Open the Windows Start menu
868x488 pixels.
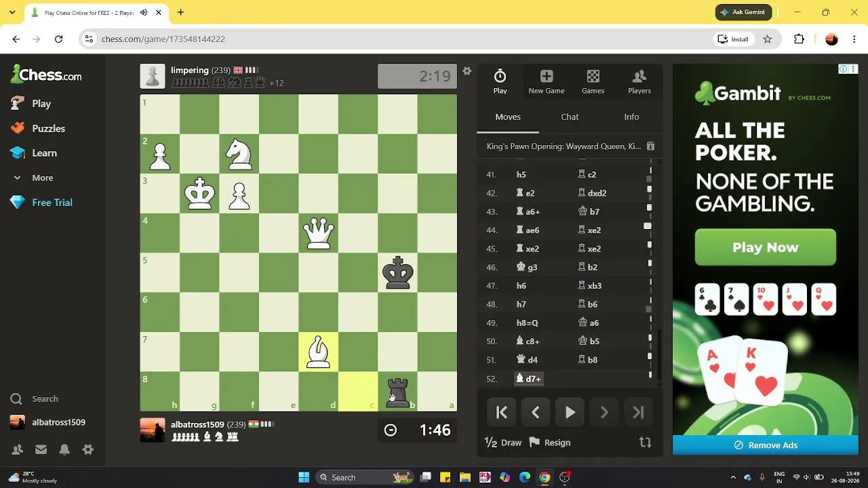point(304,477)
